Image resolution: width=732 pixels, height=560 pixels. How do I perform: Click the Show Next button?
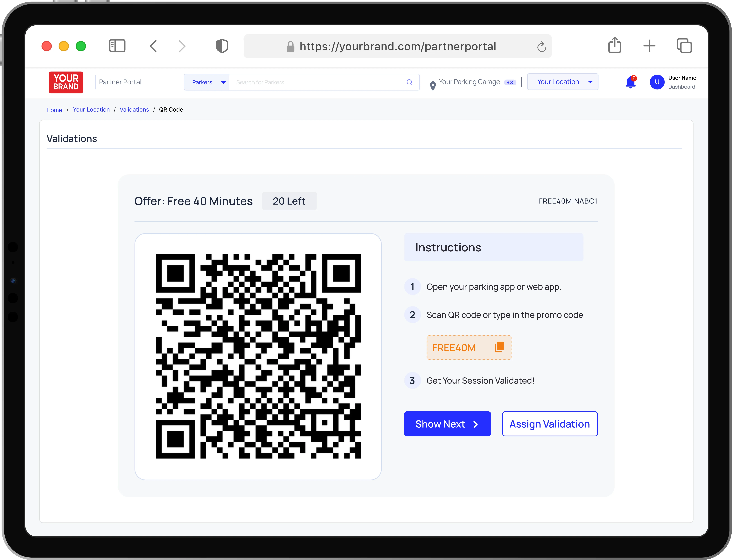click(x=447, y=424)
